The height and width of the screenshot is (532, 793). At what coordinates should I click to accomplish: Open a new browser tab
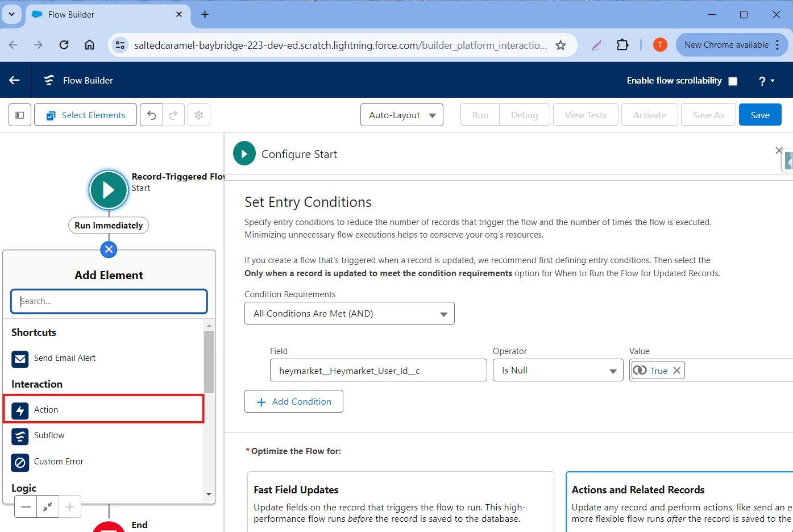click(205, 14)
